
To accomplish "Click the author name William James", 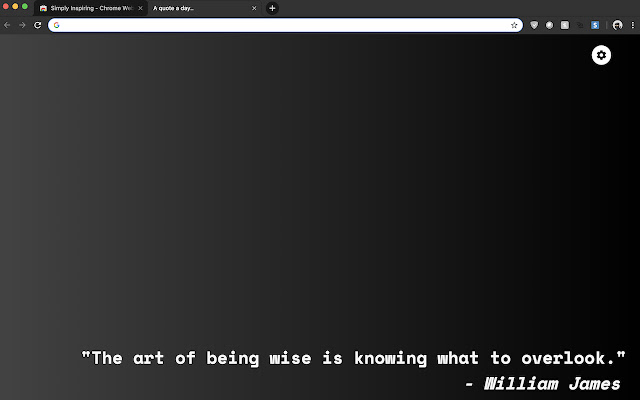I will pos(552,384).
